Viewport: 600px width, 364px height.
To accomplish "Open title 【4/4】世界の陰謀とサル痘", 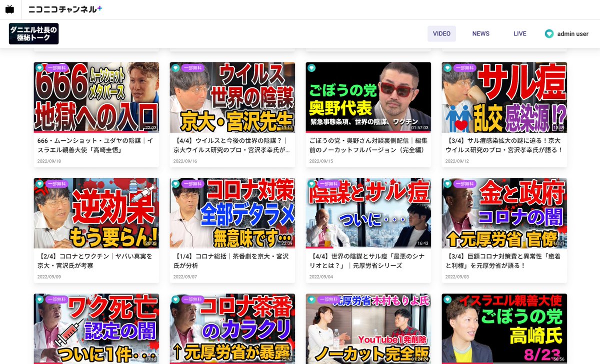I will pos(367,261).
